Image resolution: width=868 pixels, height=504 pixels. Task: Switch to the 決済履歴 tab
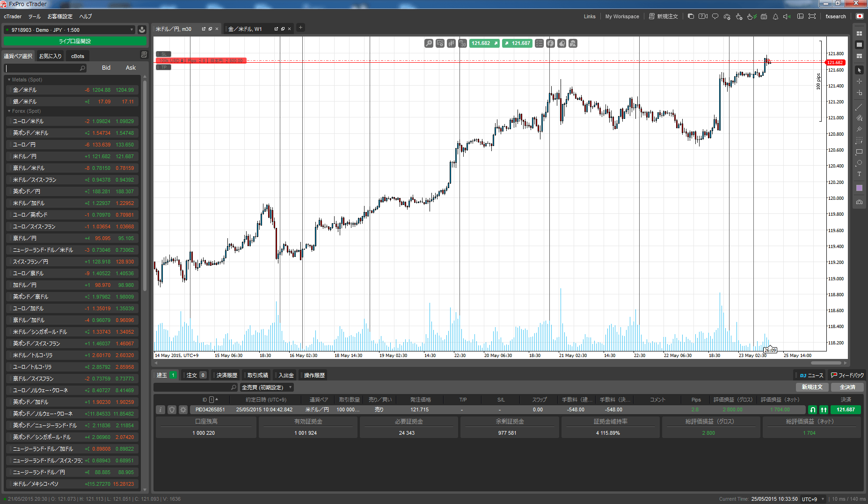[226, 375]
